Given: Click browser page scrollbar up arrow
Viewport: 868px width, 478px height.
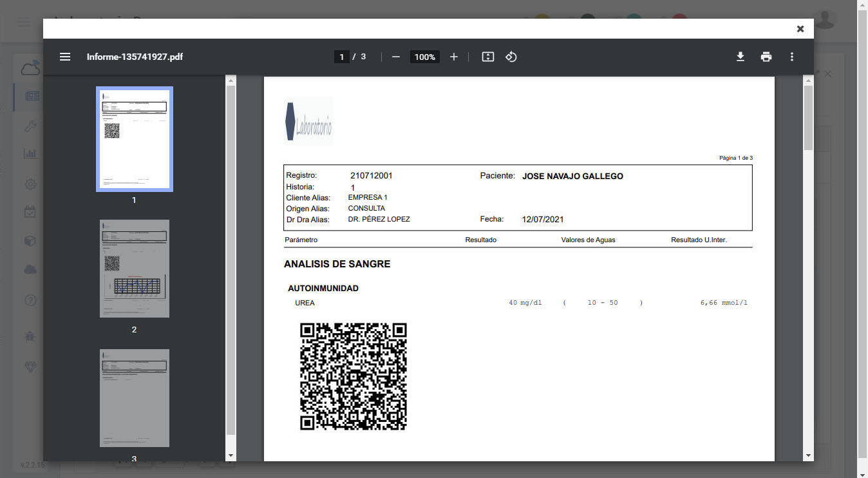Looking at the screenshot, I should point(863,5).
